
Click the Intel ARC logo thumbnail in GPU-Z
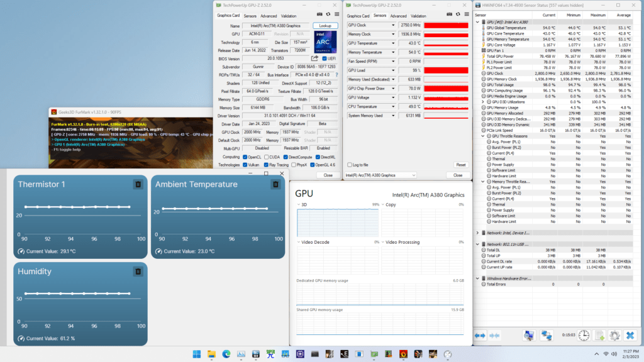(x=325, y=42)
